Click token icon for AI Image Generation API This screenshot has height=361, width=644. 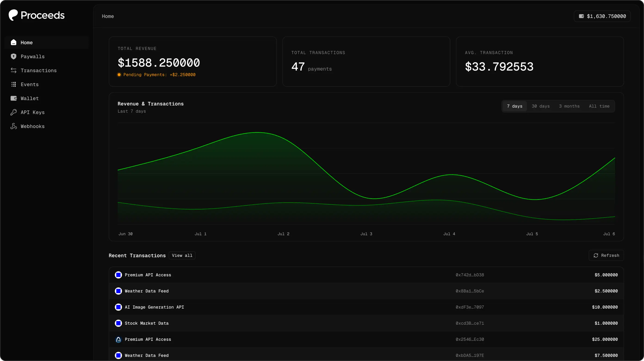click(118, 307)
